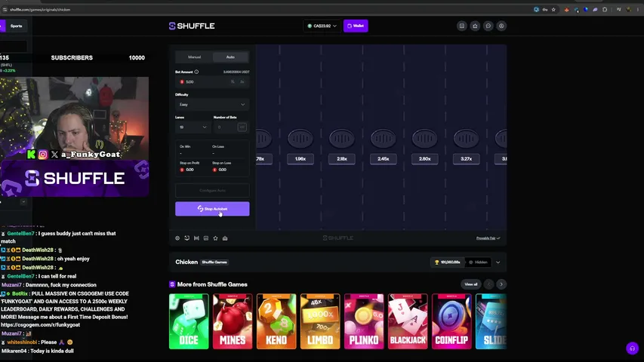Open the Blackjack game thumbnail
This screenshot has height=362, width=644.
408,321
